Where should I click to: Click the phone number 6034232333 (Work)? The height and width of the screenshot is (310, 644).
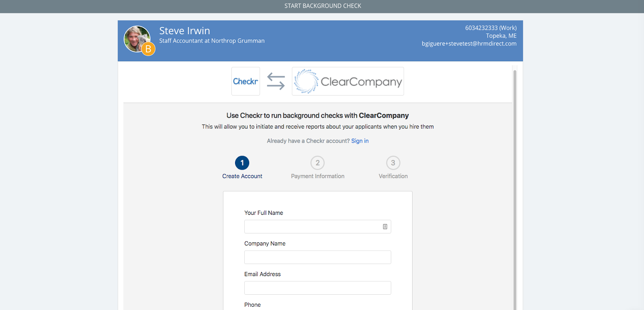coord(491,28)
